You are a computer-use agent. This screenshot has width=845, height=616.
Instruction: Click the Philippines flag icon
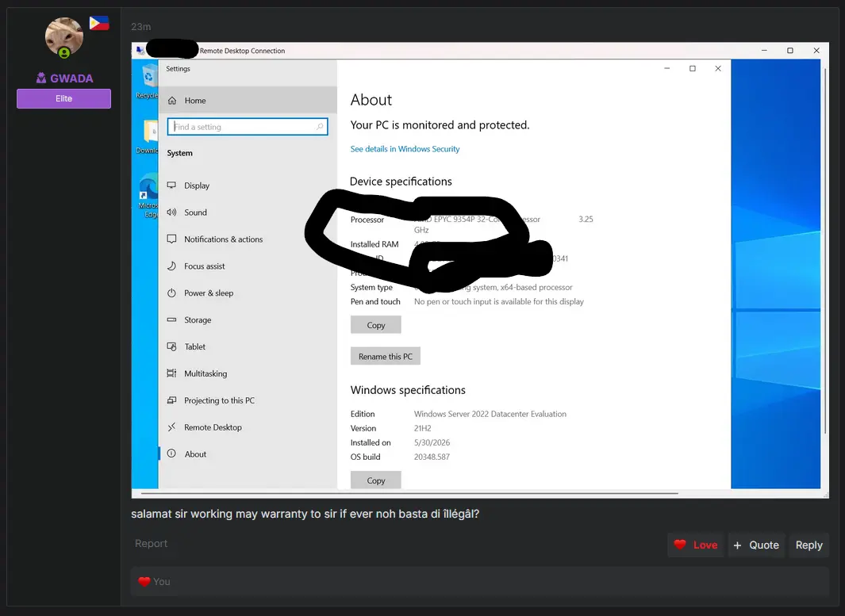click(x=99, y=23)
